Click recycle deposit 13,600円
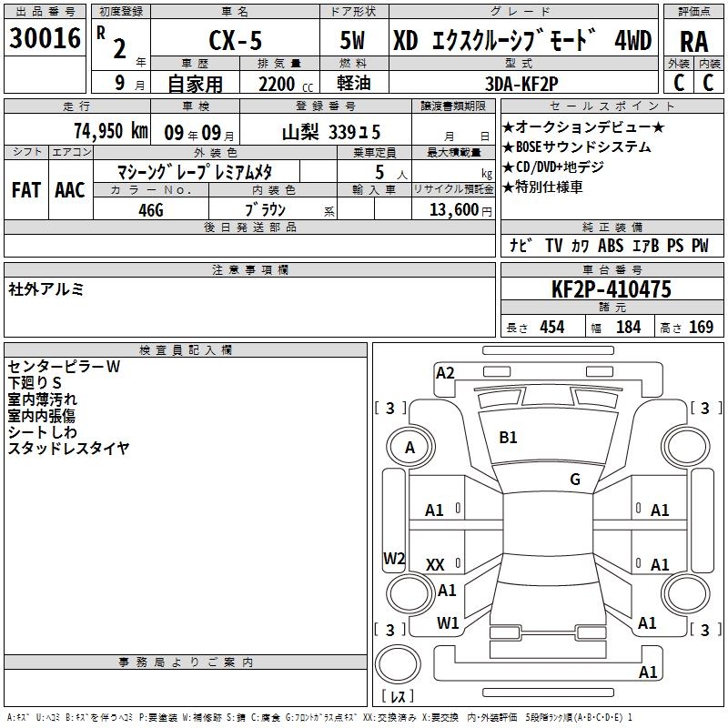 click(460, 210)
